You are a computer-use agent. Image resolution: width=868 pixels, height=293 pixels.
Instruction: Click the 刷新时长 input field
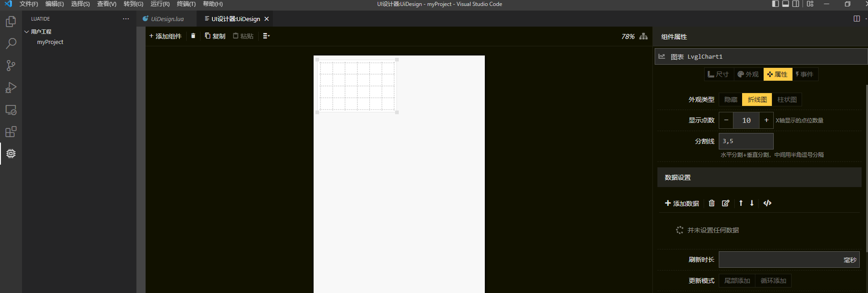pos(789,260)
